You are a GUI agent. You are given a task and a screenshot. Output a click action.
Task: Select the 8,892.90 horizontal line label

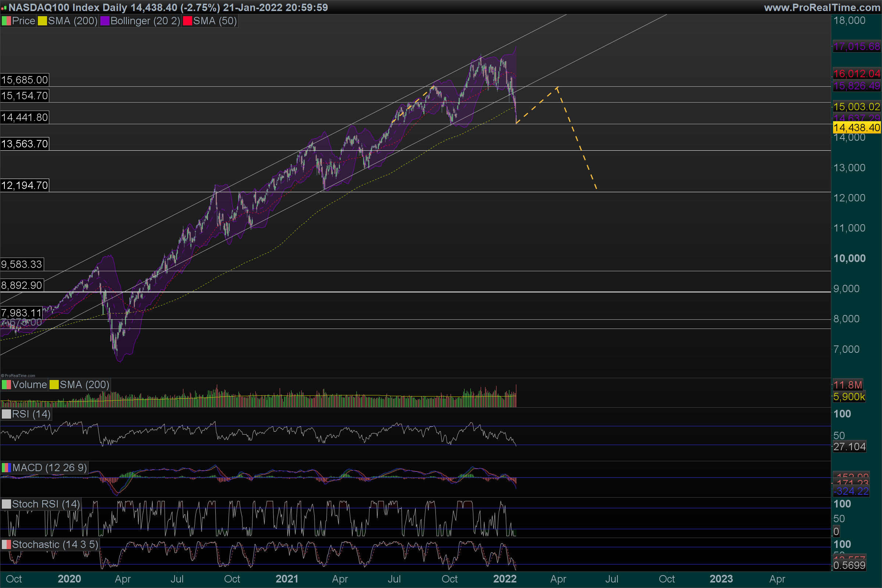point(22,286)
